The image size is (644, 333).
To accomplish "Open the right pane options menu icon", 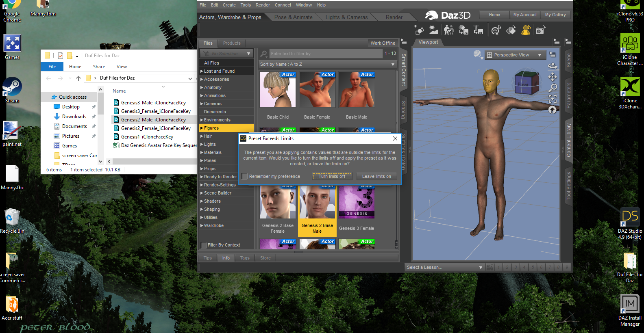I will click(568, 42).
